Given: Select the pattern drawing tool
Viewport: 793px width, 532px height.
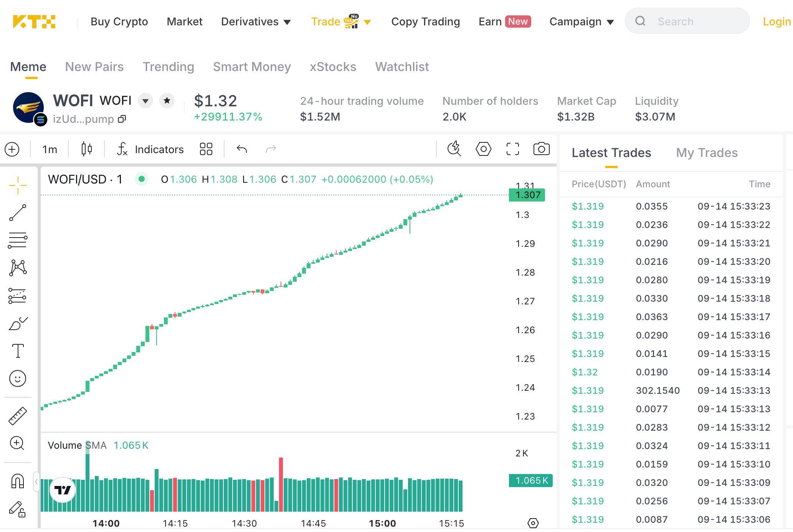Looking at the screenshot, I should [x=18, y=268].
